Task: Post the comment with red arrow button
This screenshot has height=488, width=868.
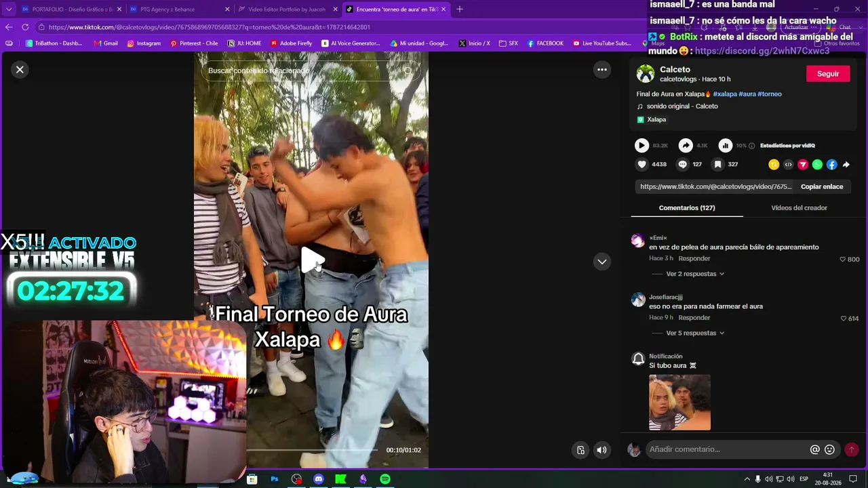Action: (x=852, y=449)
